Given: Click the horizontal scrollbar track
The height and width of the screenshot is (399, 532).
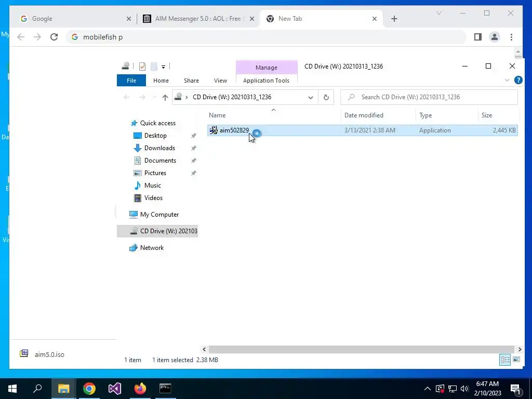Looking at the screenshot, I should coord(362,349).
